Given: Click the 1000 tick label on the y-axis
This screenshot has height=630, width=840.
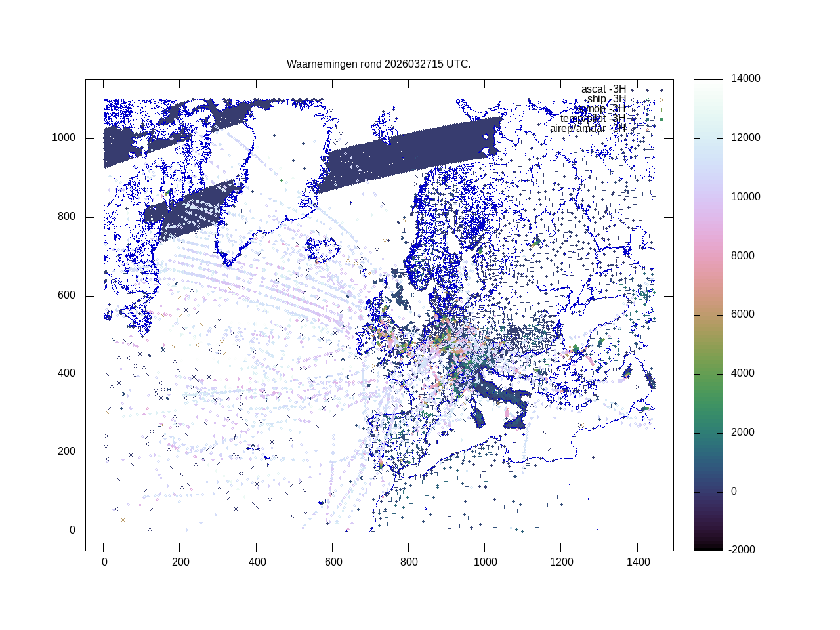Looking at the screenshot, I should point(64,138).
